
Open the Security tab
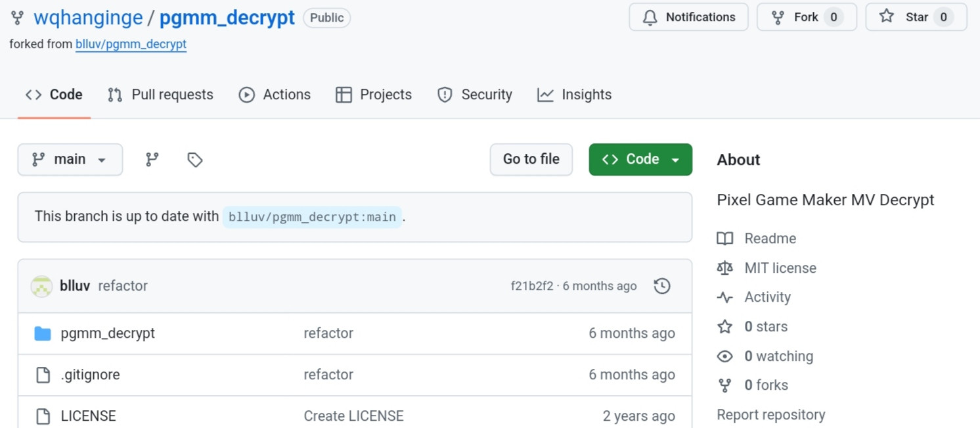point(474,95)
